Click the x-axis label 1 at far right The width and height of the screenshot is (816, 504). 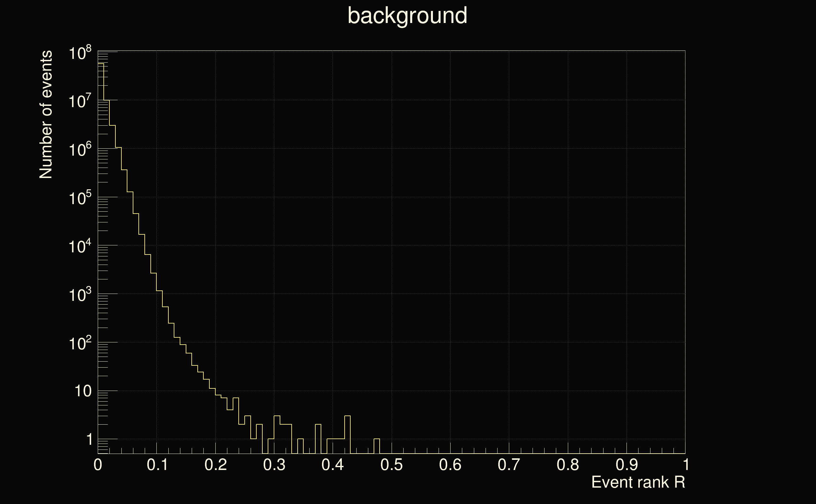(685, 465)
